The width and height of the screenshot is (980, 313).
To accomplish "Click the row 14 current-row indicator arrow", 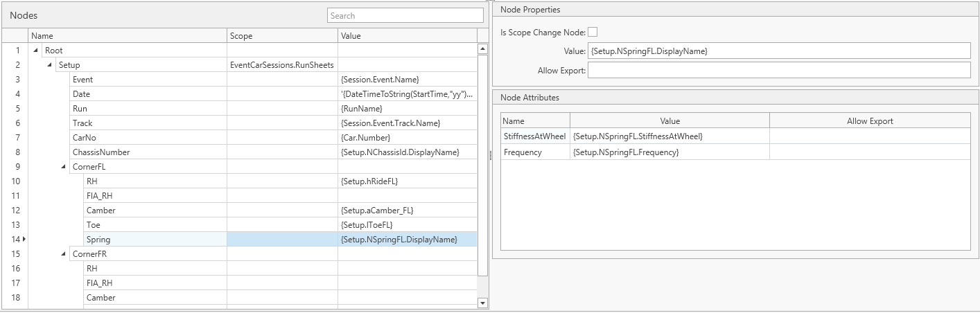I will pos(25,240).
